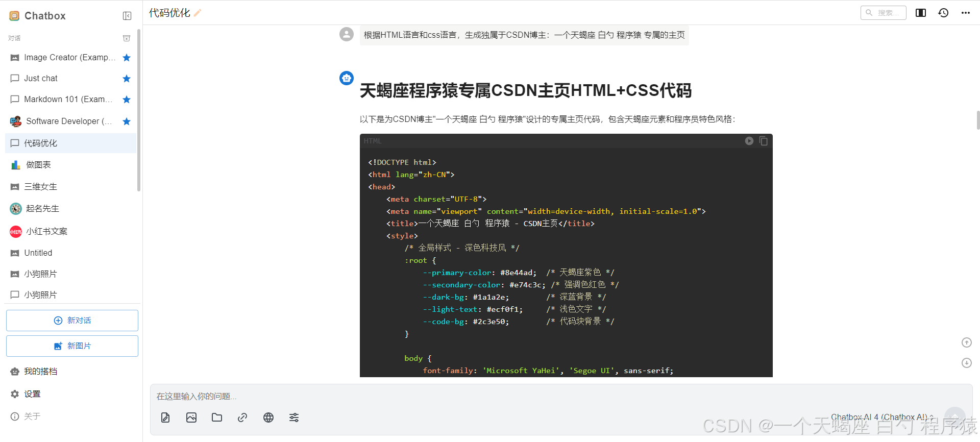Unstar the Markdown 101 conversation

pyautogui.click(x=127, y=100)
